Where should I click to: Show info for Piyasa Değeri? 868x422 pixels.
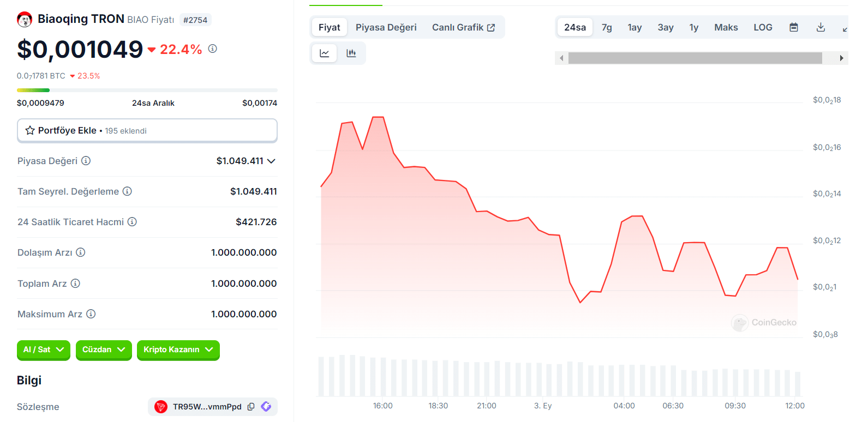click(x=86, y=161)
